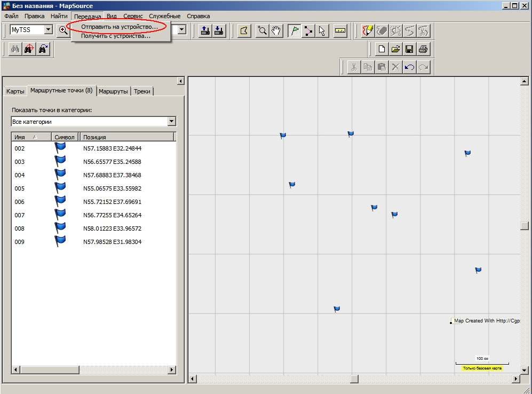Select the distance ruler tool
The height and width of the screenshot is (394, 532).
340,30
